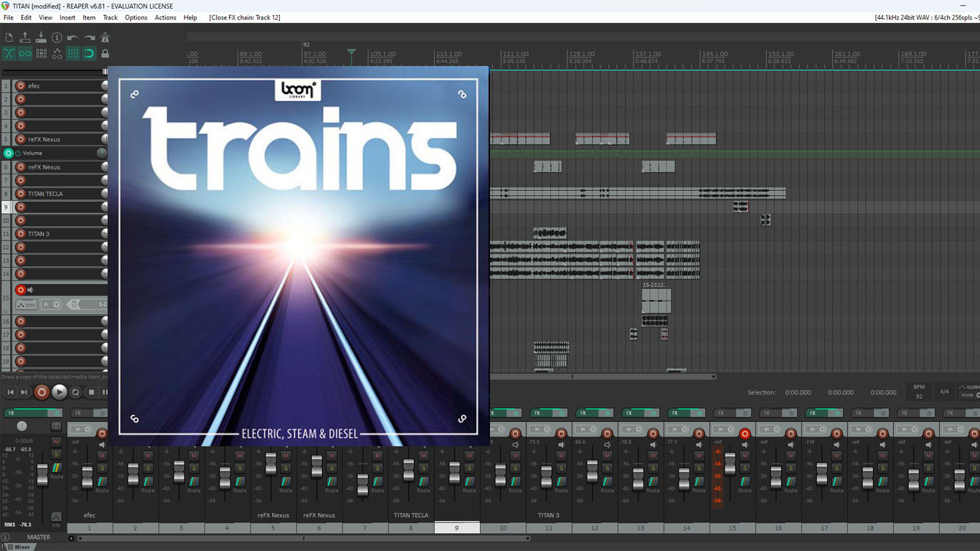Screen dimensions: 980x551
Task: Click the volume fader on channel 7
Action: click(x=363, y=484)
